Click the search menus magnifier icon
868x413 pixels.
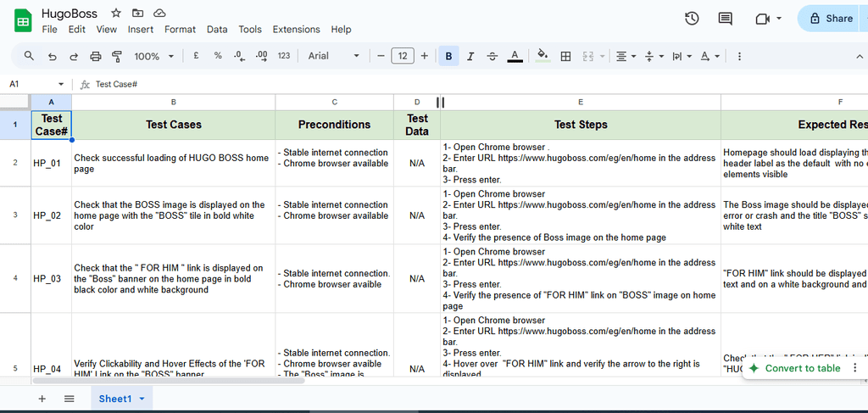tap(30, 56)
